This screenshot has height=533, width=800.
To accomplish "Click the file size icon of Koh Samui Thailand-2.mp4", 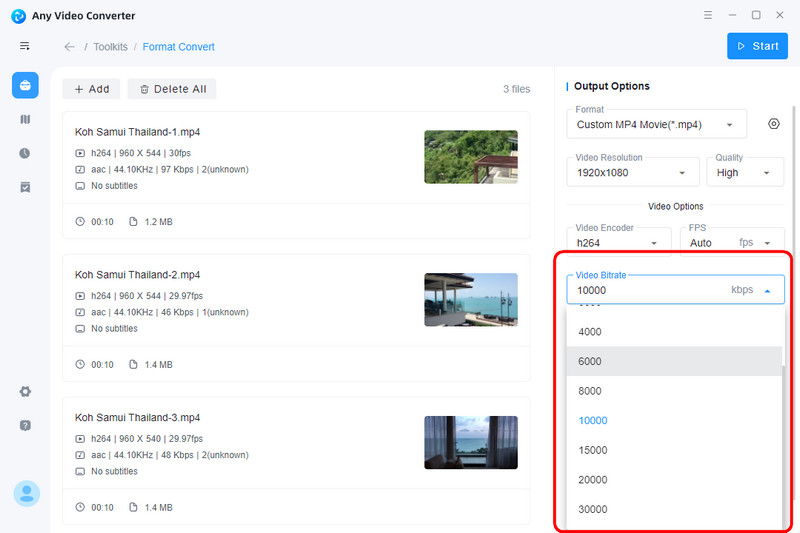I will tap(133, 364).
